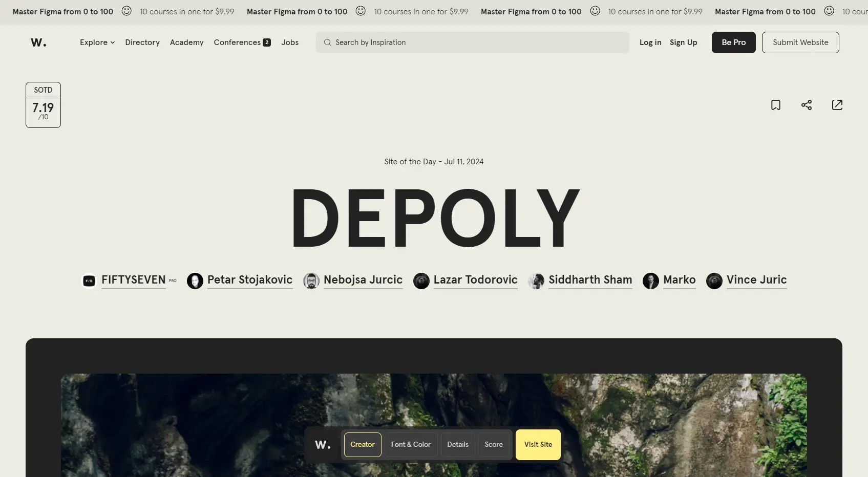The height and width of the screenshot is (477, 868).
Task: Open the Directory page
Action: (x=142, y=42)
